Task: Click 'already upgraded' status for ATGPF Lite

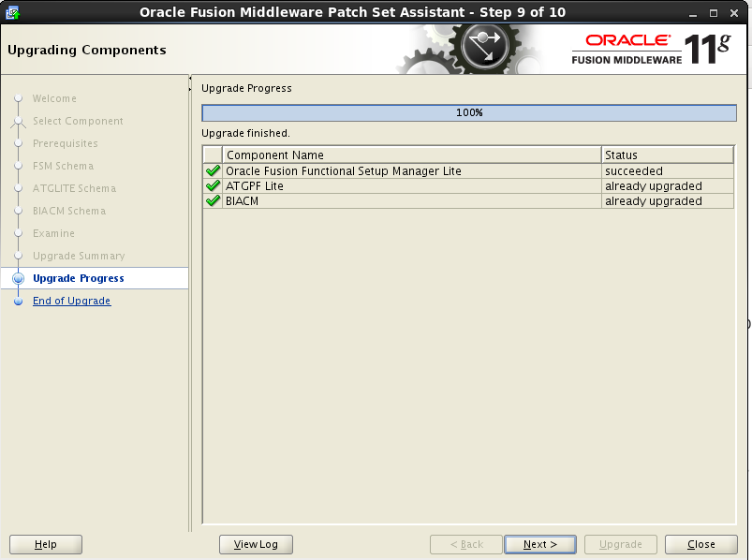Action: click(x=668, y=185)
